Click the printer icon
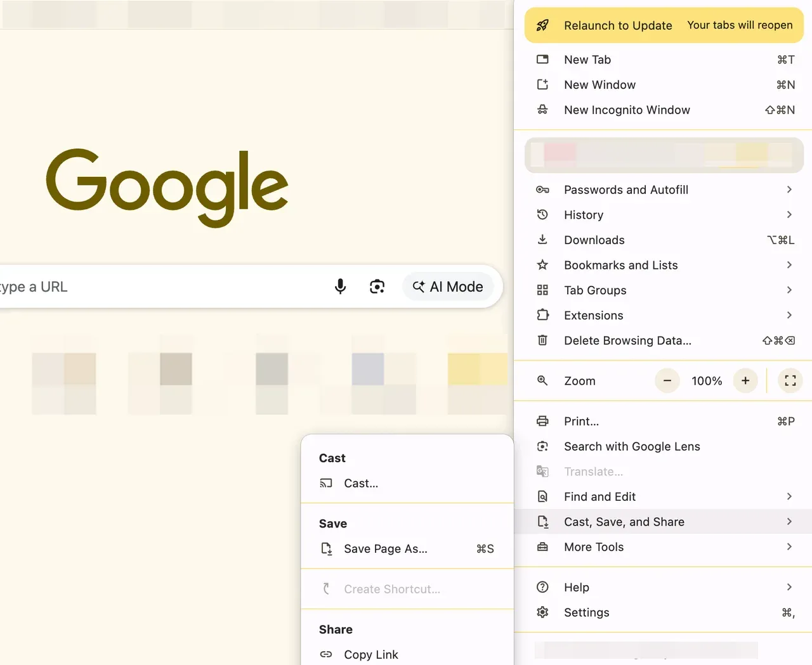 (542, 421)
